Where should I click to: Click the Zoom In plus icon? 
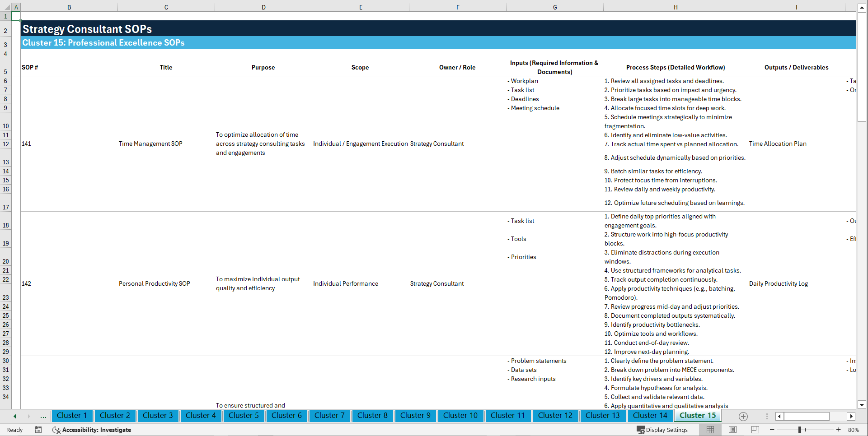[839, 430]
